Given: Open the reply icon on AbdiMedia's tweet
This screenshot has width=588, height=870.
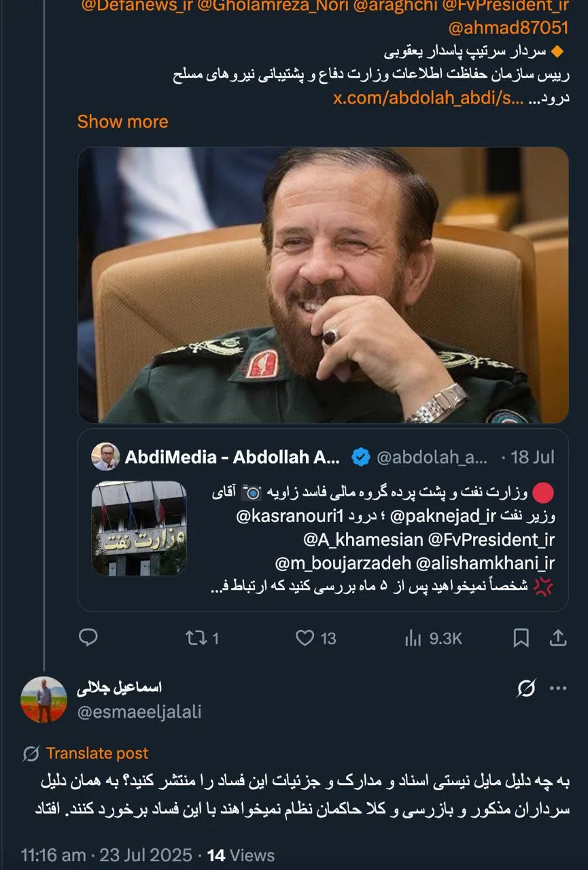Looking at the screenshot, I should [88, 638].
